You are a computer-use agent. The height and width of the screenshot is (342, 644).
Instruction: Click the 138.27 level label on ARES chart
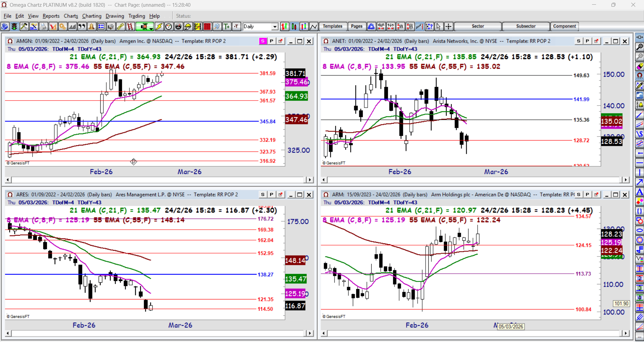coord(266,275)
